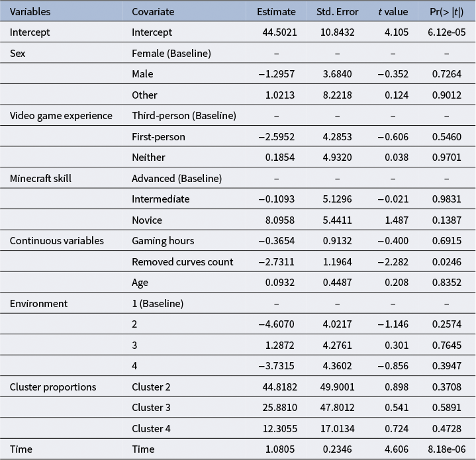The height and width of the screenshot is (460, 476).
Task: Select Environment 2 estimate −4.6070
Action: pos(277,324)
